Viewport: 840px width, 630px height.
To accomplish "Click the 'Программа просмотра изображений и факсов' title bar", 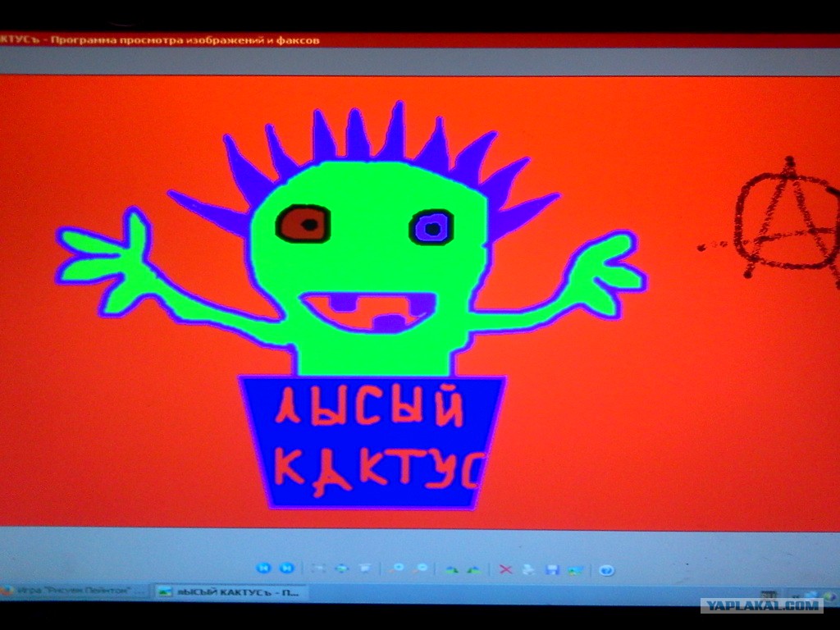I will point(420,40).
